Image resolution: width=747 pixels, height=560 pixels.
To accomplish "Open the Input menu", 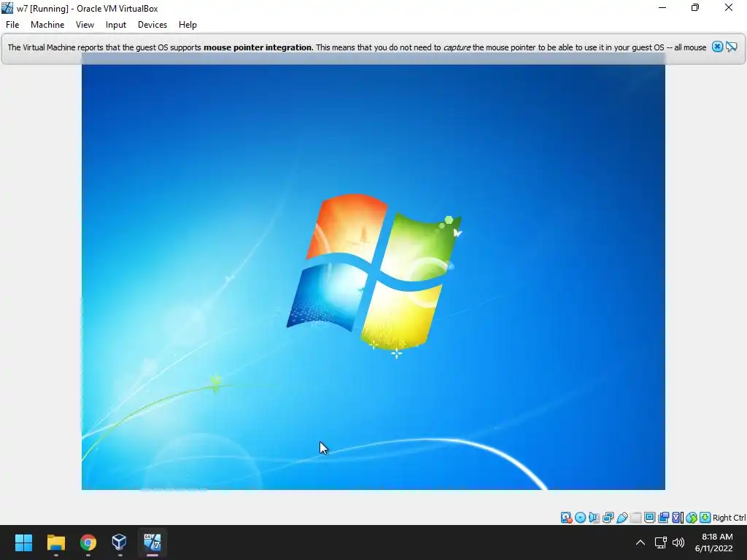I will 116,25.
